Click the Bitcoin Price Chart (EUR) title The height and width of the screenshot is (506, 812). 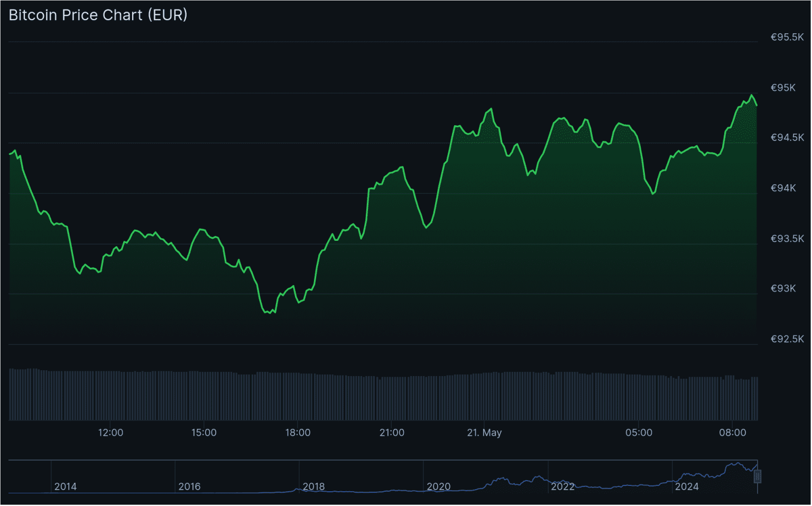pos(97,15)
